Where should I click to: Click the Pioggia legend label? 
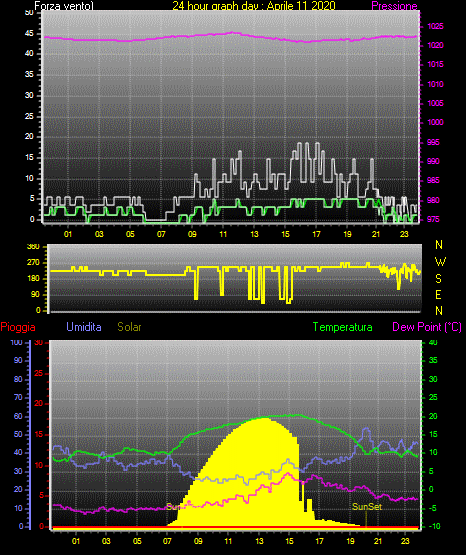(18, 327)
